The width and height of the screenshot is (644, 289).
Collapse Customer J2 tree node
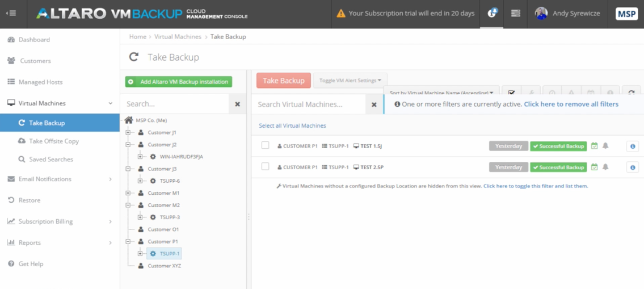tap(128, 145)
